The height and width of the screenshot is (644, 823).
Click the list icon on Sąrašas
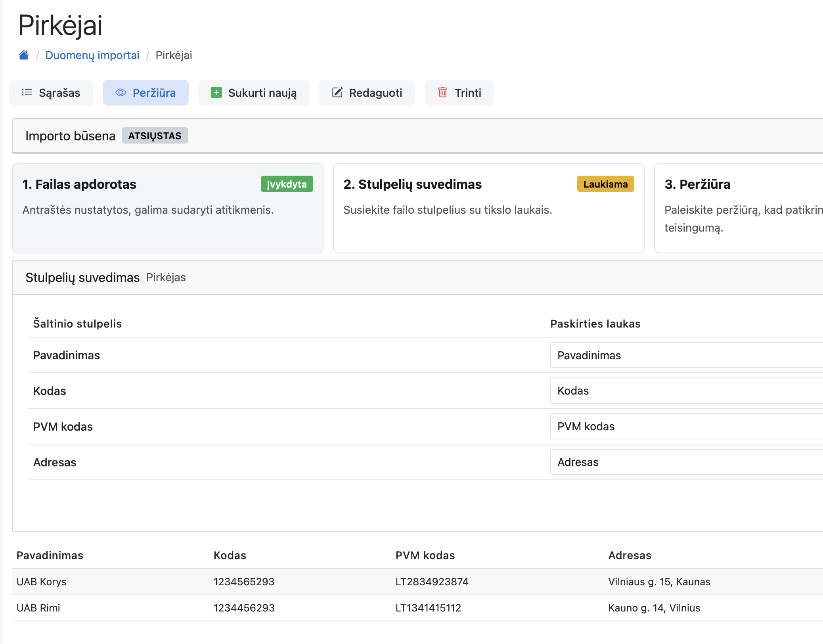[27, 92]
